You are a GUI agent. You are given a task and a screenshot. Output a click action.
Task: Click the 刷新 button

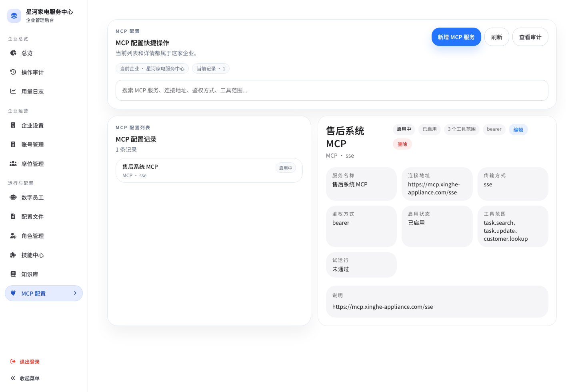coord(496,37)
